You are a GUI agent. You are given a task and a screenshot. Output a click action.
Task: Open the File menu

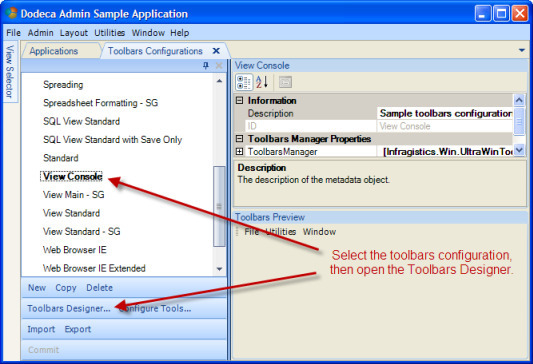pos(14,33)
